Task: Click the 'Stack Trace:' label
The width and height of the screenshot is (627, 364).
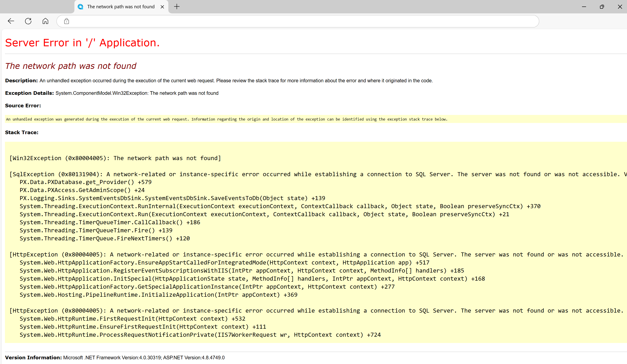Action: (x=22, y=133)
